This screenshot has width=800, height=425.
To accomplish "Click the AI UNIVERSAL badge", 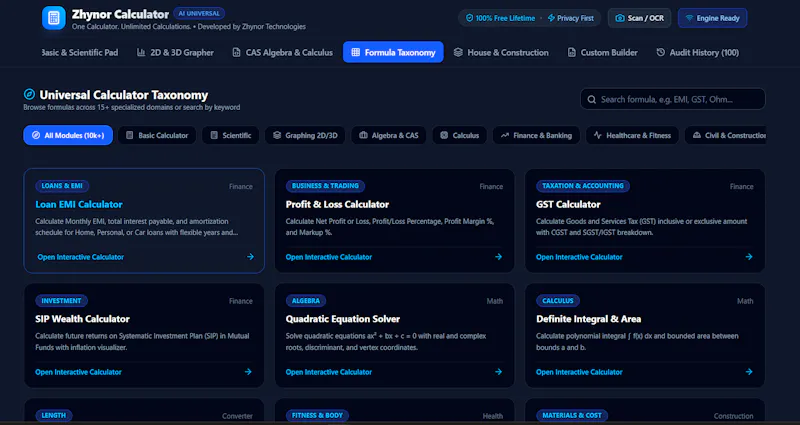I will 199,13.
